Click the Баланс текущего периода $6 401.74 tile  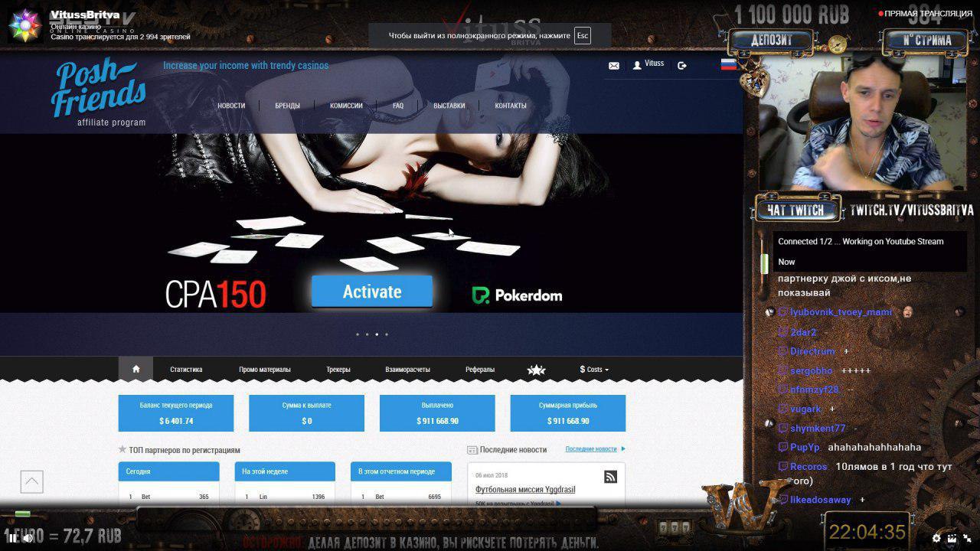click(176, 413)
